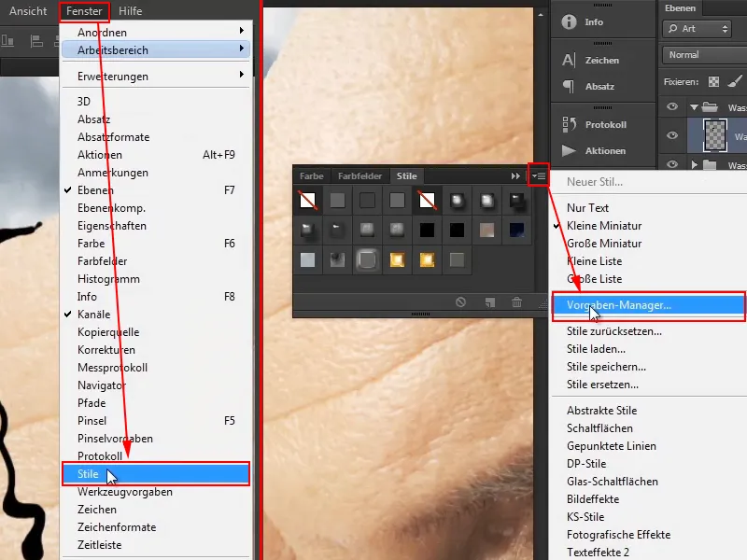
Task: Open the Ansicht menu
Action: click(x=28, y=11)
